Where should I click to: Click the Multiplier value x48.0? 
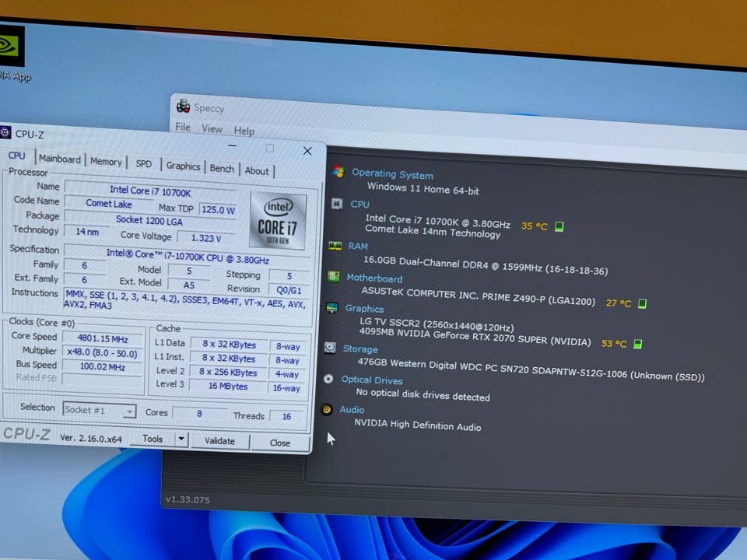pyautogui.click(x=102, y=353)
